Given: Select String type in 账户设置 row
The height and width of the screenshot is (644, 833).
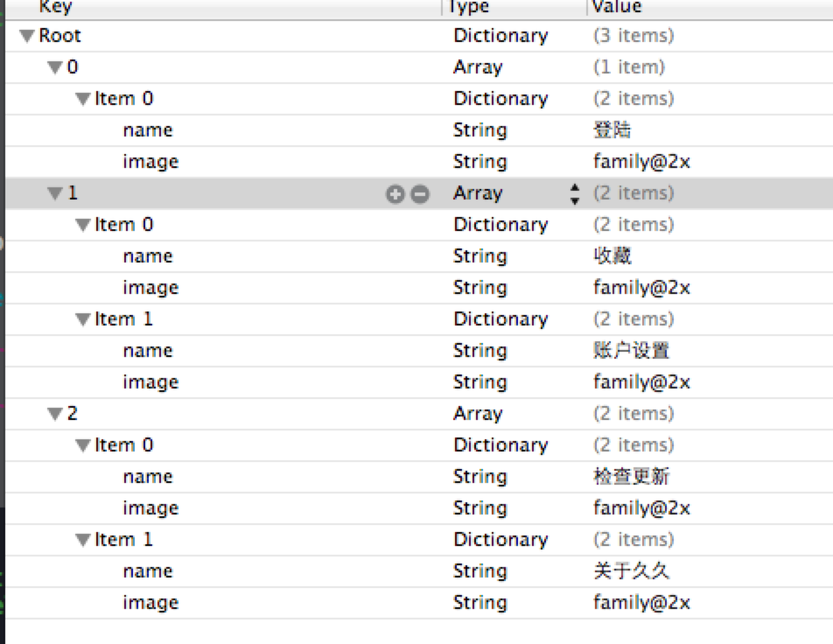Looking at the screenshot, I should pyautogui.click(x=480, y=351).
